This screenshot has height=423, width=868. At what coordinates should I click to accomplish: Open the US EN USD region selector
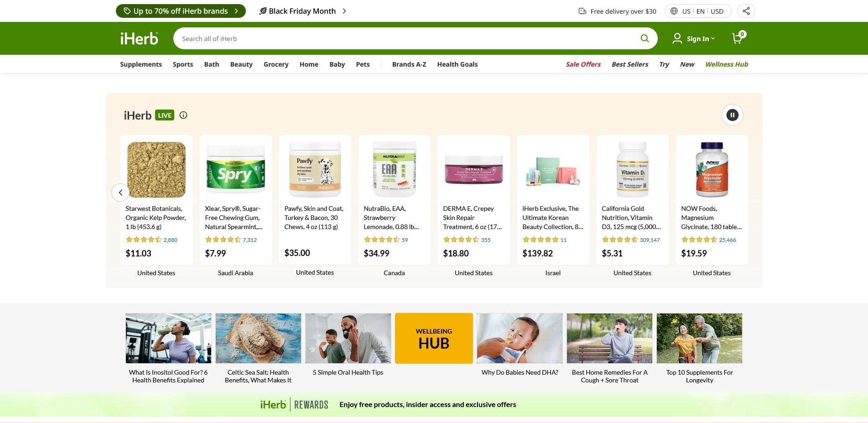[x=698, y=11]
